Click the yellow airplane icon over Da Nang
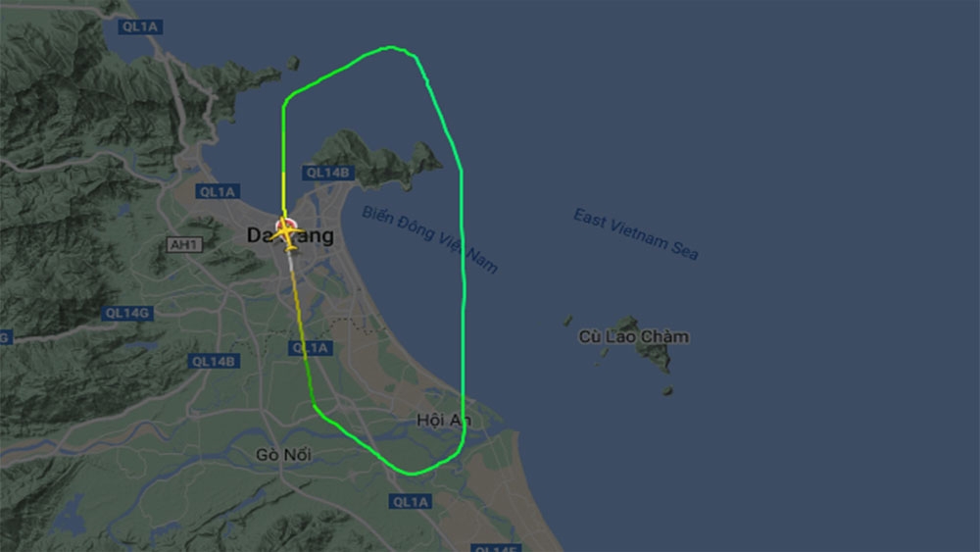This screenshot has width=980, height=552. [x=287, y=235]
